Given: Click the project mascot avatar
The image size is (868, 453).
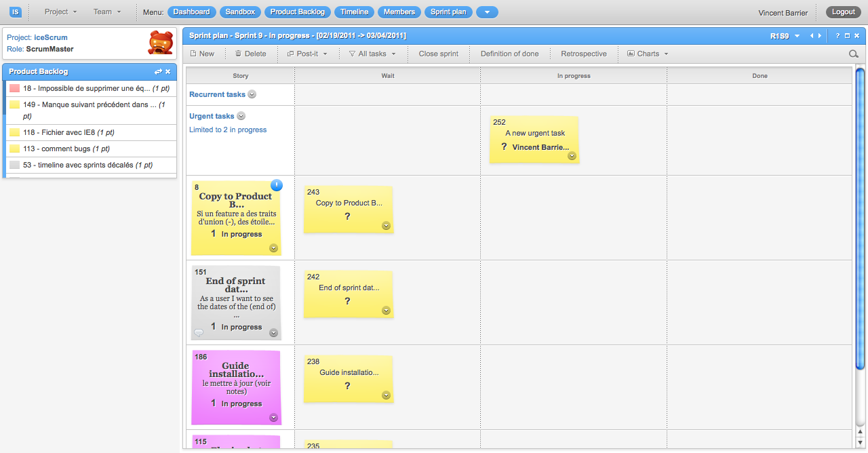Looking at the screenshot, I should point(161,43).
